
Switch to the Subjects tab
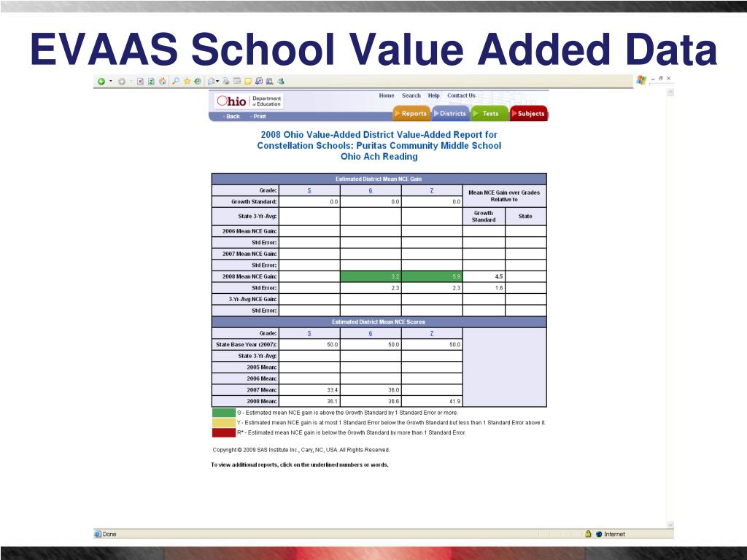coord(529,113)
